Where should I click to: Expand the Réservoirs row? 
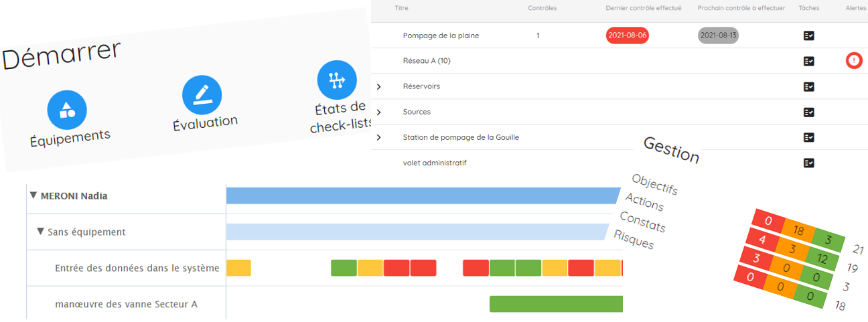pyautogui.click(x=378, y=87)
